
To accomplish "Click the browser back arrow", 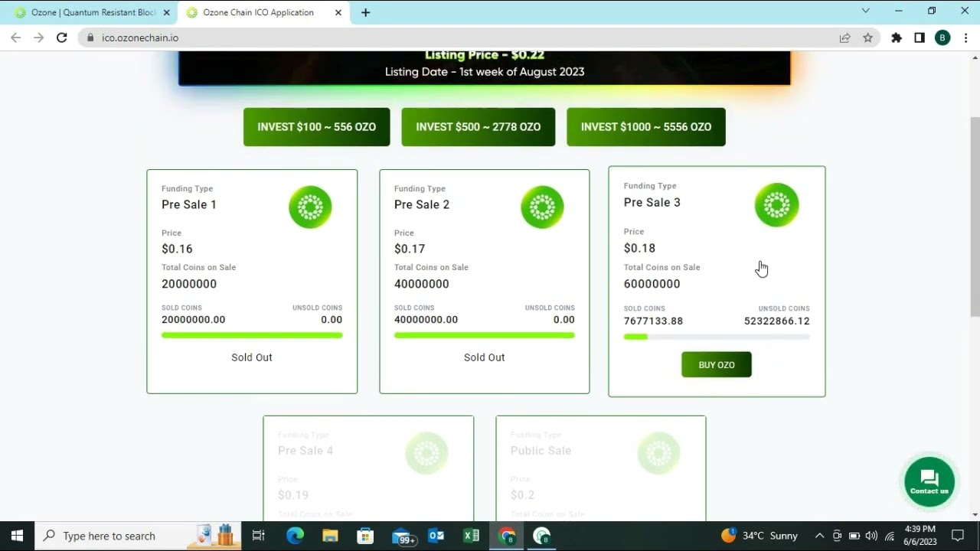I will (x=16, y=37).
